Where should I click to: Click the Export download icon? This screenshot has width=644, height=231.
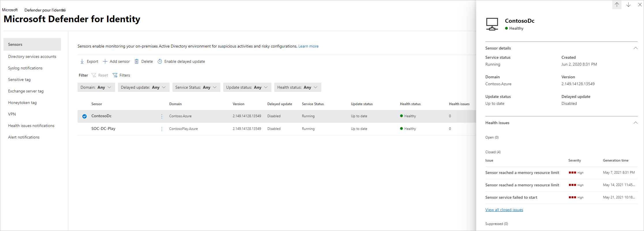click(82, 61)
